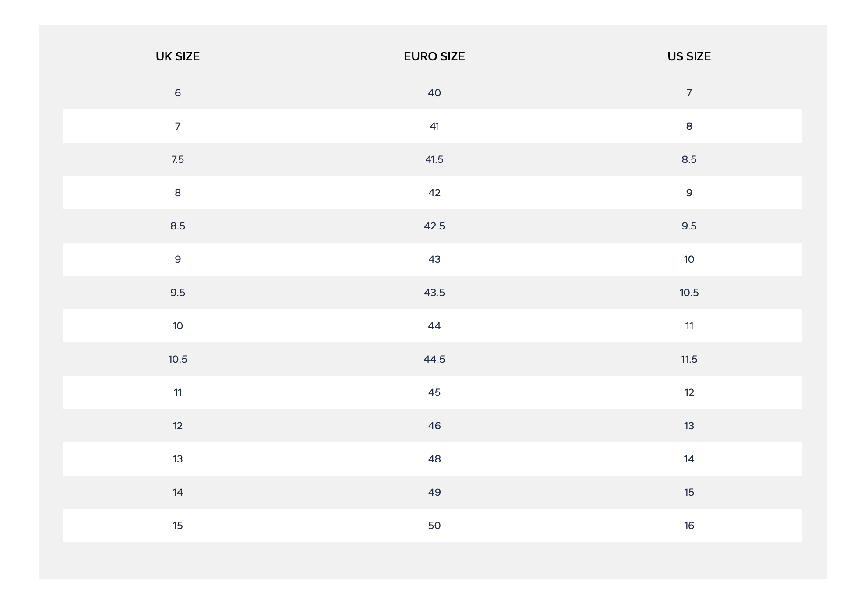The height and width of the screenshot is (593, 868).
Task: Click Euro size 44 cell
Action: point(434,326)
